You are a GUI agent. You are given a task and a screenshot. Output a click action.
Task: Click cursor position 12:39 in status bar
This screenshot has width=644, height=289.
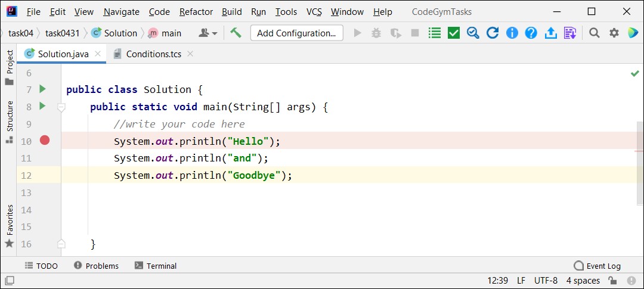(498, 281)
